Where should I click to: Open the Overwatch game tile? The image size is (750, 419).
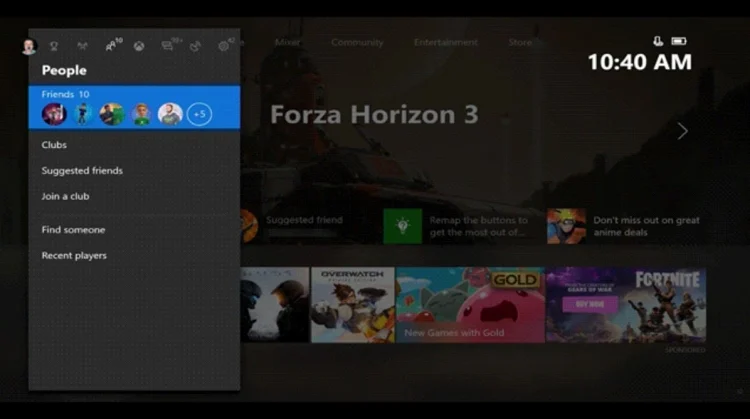click(353, 305)
